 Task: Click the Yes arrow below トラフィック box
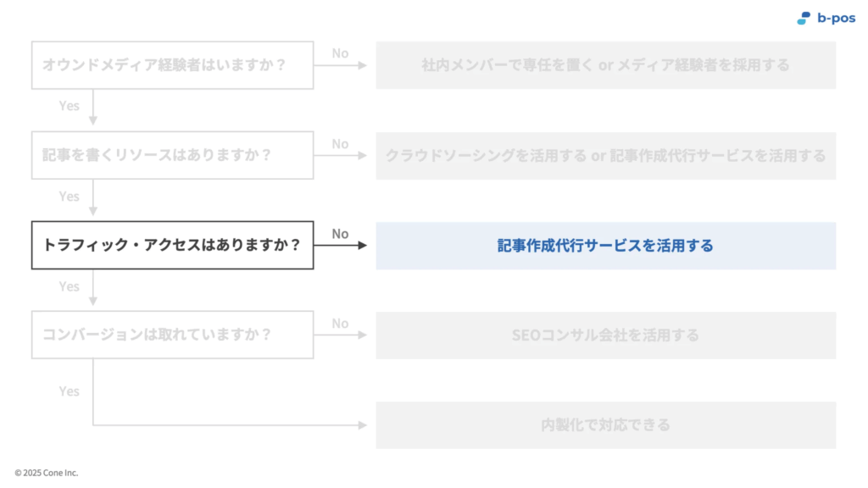point(93,287)
